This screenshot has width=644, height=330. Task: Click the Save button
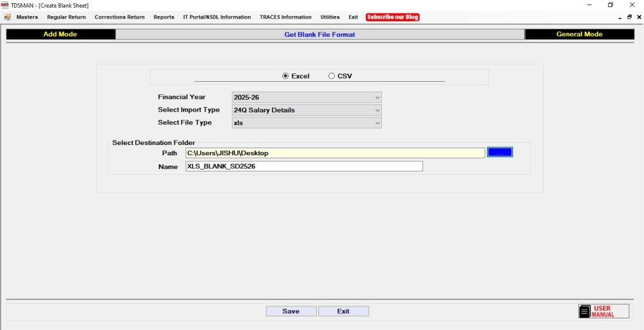(291, 311)
